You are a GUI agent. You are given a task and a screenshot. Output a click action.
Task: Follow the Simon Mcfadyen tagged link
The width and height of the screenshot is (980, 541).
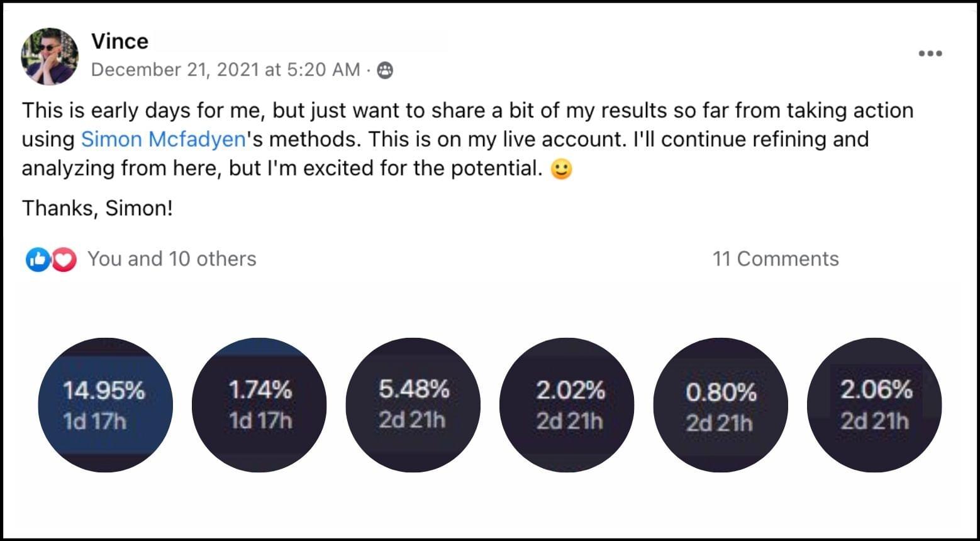pos(163,139)
